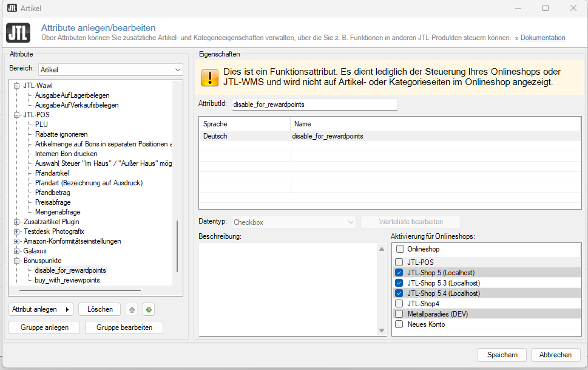The image size is (588, 370).
Task: Cancel with the Abbrechen button
Action: click(555, 355)
